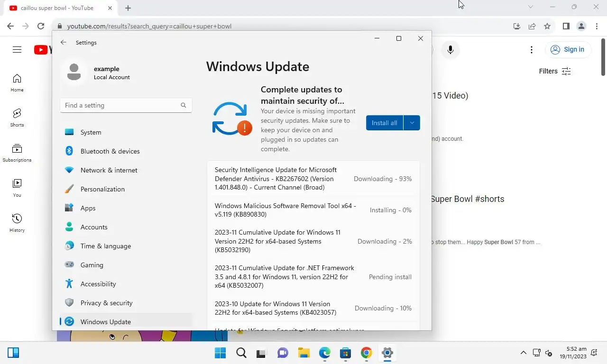Open Chrome tab search chevron
The image size is (607, 364).
[x=531, y=7]
